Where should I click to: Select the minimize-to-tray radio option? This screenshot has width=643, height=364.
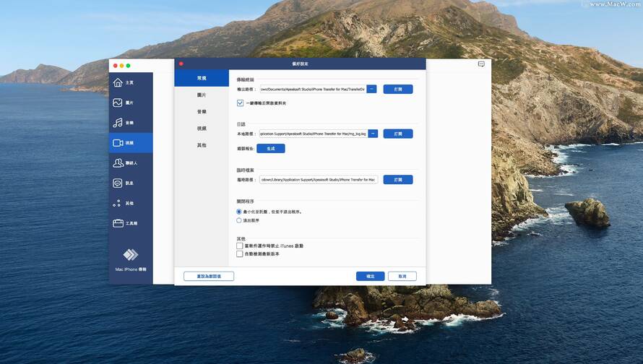point(239,212)
